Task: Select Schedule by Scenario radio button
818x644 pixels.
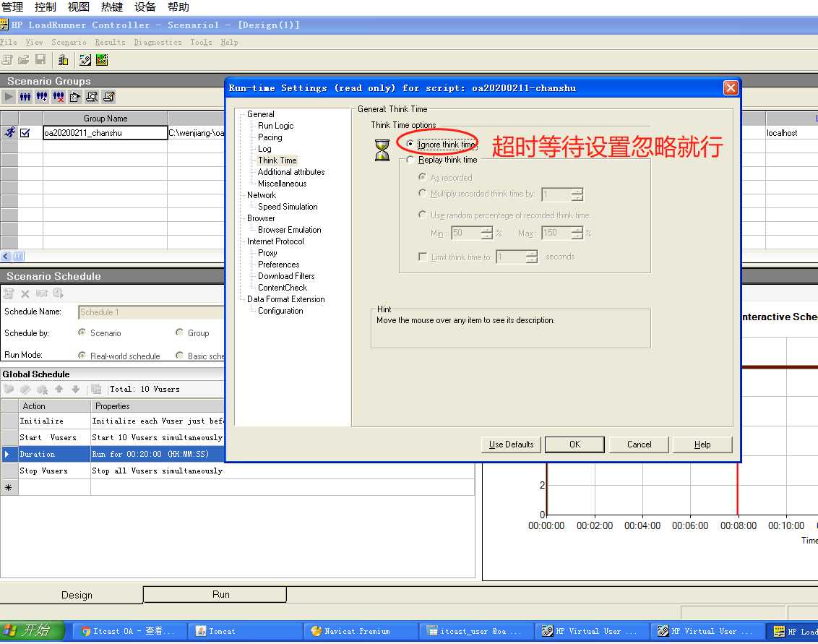Action: click(82, 332)
